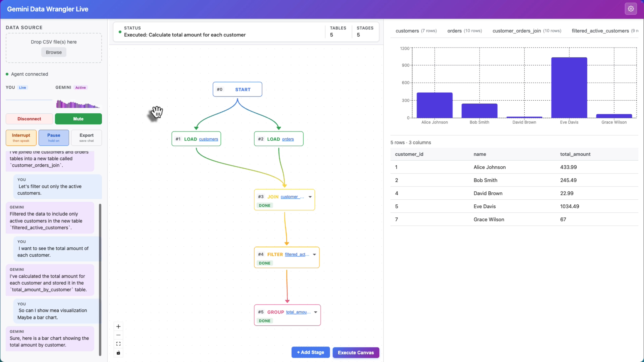This screenshot has width=644, height=362.
Task: Expand the #5 GROUP stage dropdown
Action: (x=315, y=312)
